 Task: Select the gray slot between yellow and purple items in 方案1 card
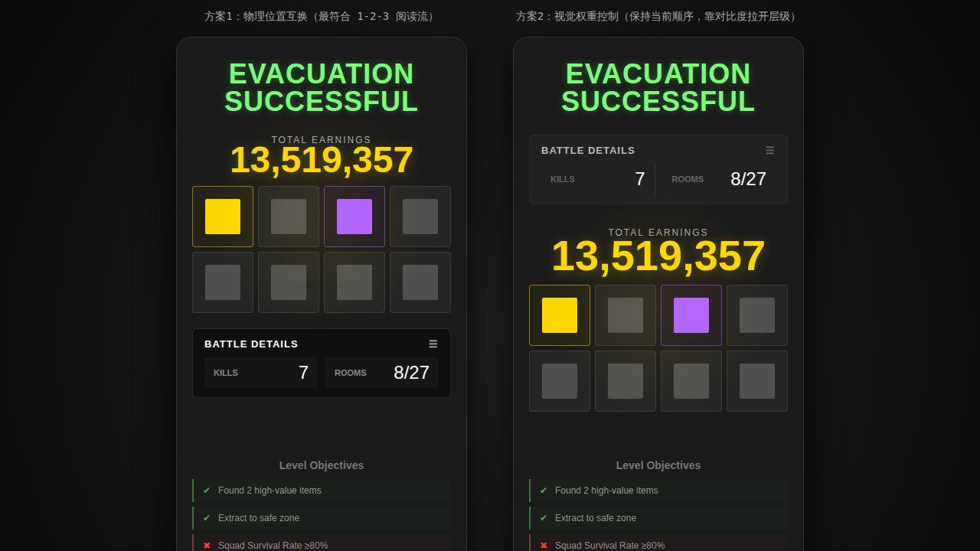point(289,217)
